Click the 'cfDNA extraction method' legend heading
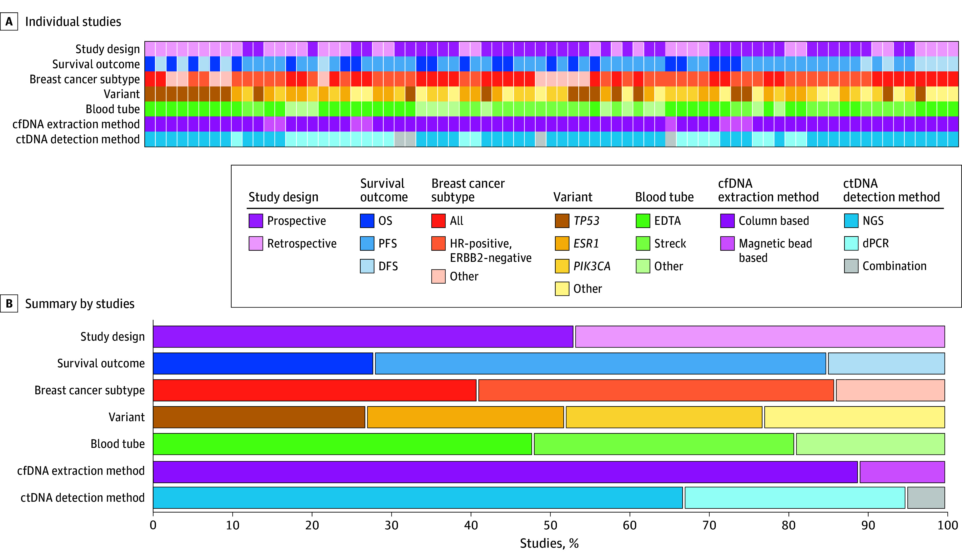962x560 pixels. pos(768,190)
